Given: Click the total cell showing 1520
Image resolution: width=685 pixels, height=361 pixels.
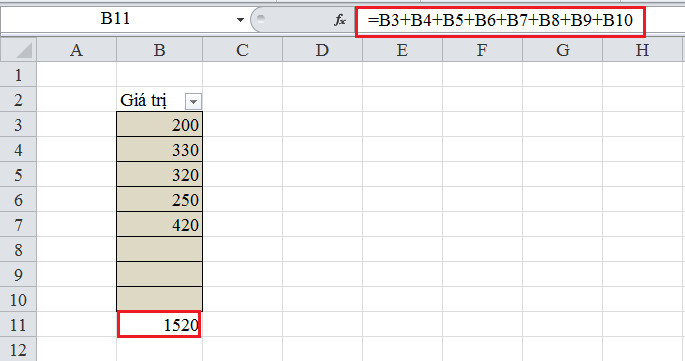Looking at the screenshot, I should click(159, 324).
